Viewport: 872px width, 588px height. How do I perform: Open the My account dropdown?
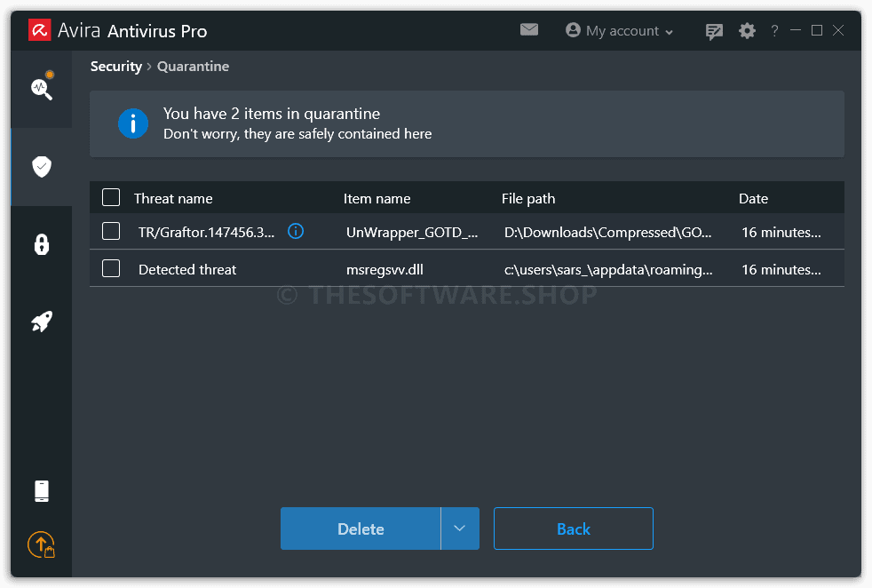pos(620,30)
